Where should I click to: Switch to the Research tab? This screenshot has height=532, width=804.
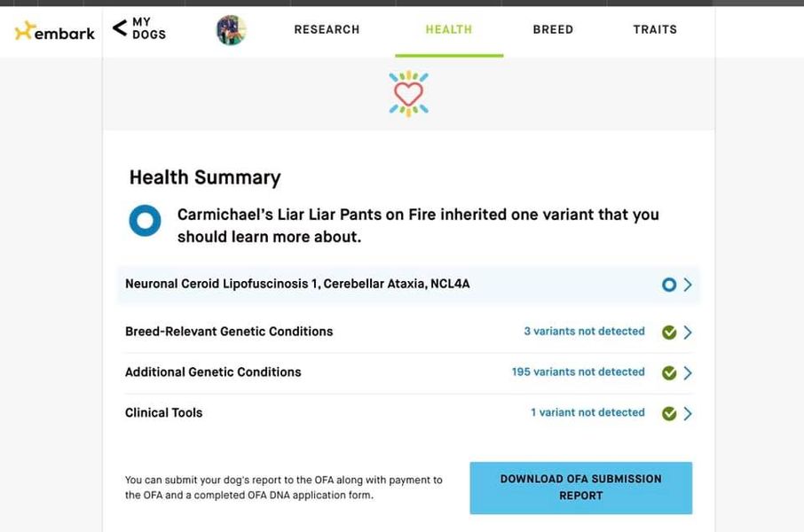click(327, 29)
